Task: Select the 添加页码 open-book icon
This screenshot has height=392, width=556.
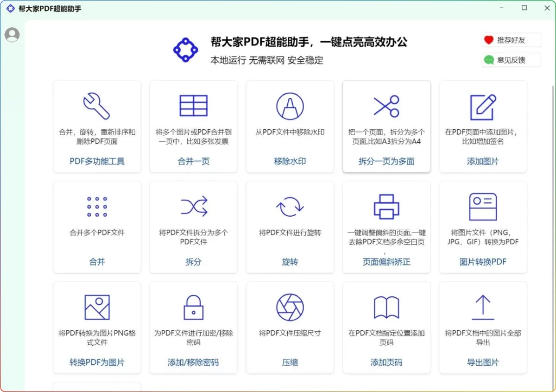Action: [386, 307]
